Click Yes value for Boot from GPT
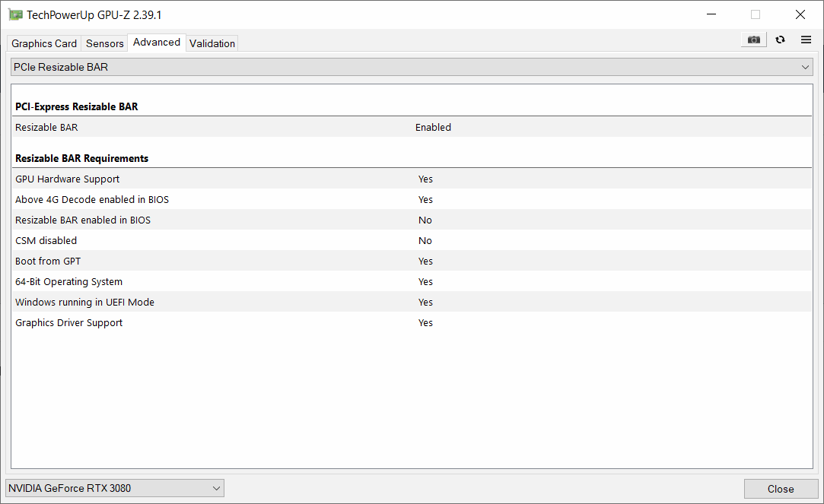The height and width of the screenshot is (504, 824). coord(425,261)
